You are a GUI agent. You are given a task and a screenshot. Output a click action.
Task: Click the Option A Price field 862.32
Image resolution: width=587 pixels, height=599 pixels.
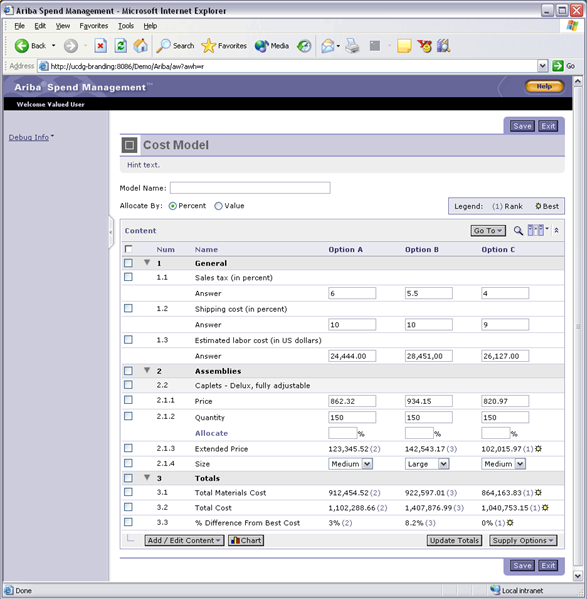click(352, 401)
